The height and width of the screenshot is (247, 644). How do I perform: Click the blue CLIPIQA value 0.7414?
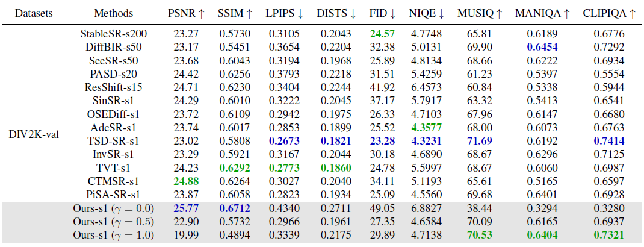[610, 140]
